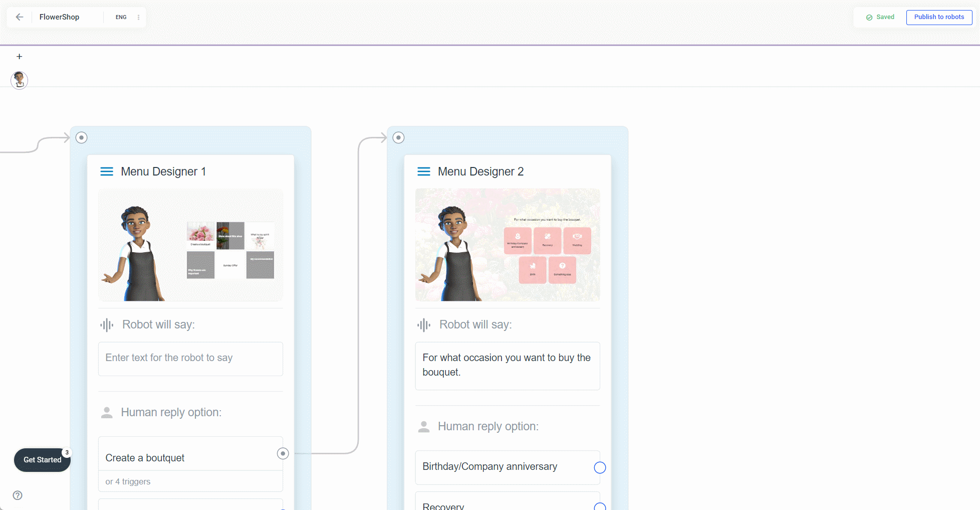Click the Get Started badge number 3
980x510 pixels.
point(67,452)
